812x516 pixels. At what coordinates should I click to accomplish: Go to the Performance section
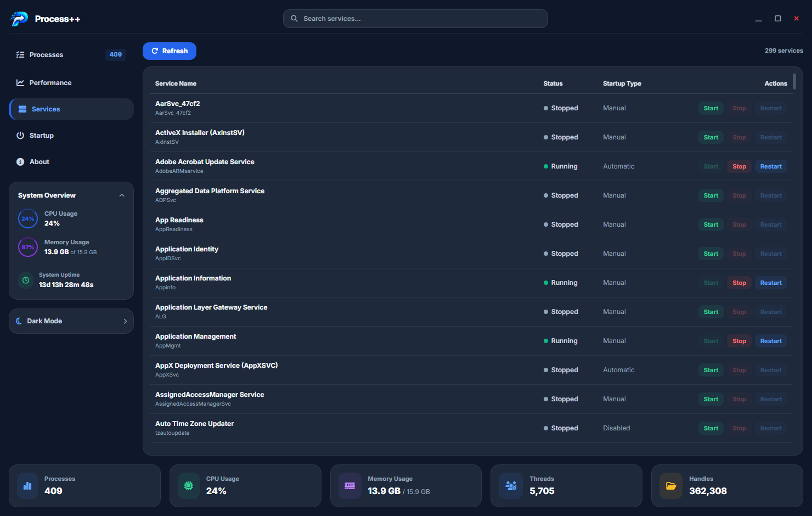point(71,83)
